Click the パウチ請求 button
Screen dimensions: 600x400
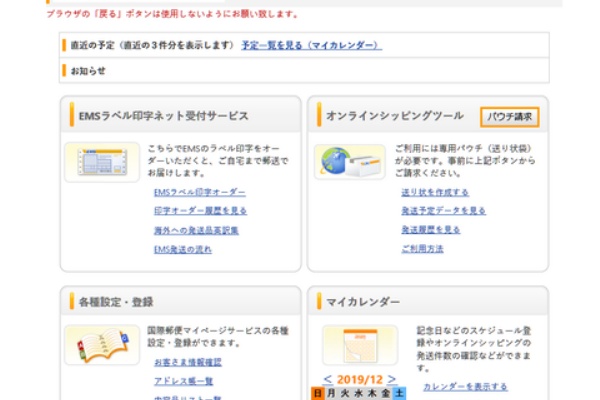509,117
